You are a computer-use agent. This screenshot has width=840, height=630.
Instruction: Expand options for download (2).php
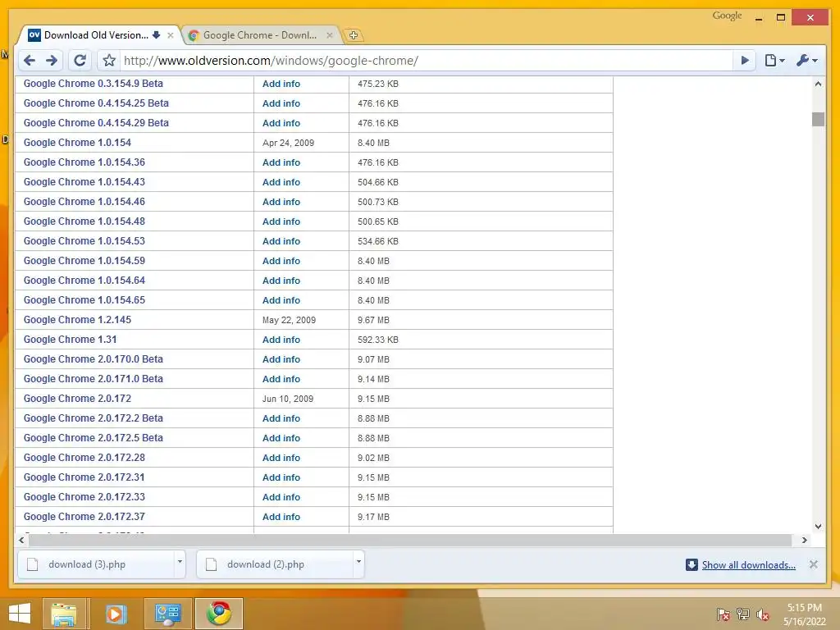click(359, 562)
